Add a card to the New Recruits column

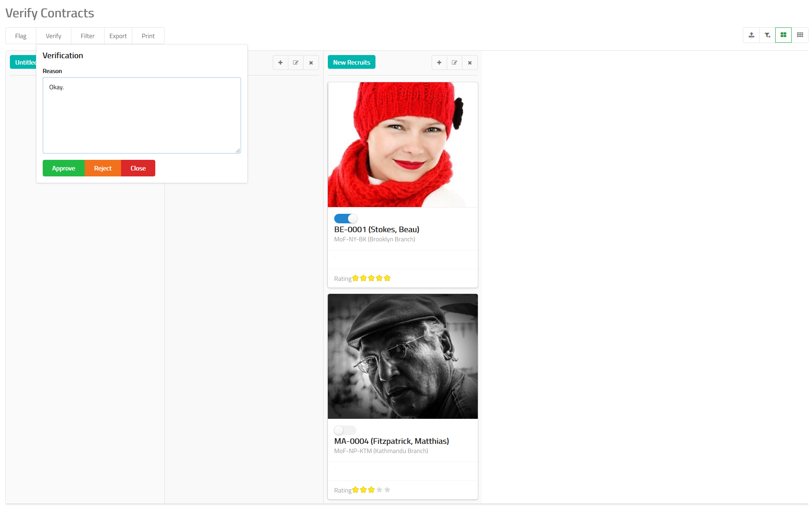[x=439, y=62]
